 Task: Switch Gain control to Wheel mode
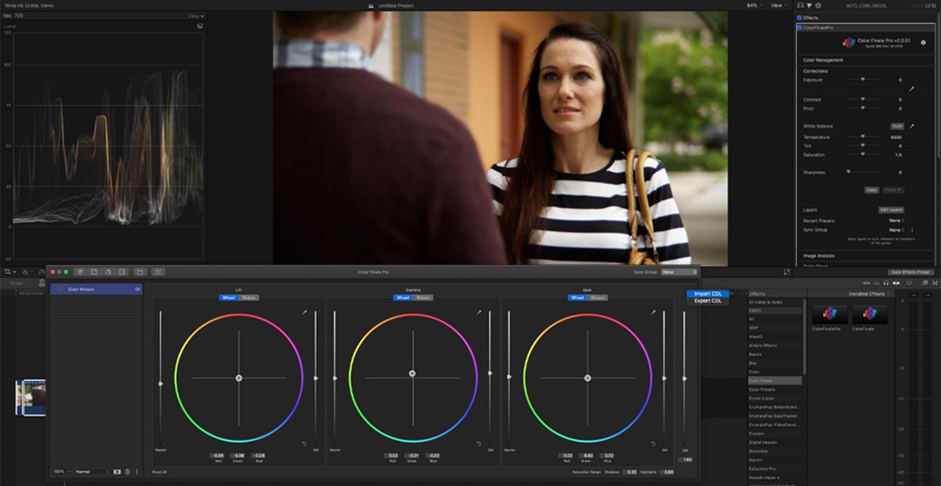pos(578,298)
